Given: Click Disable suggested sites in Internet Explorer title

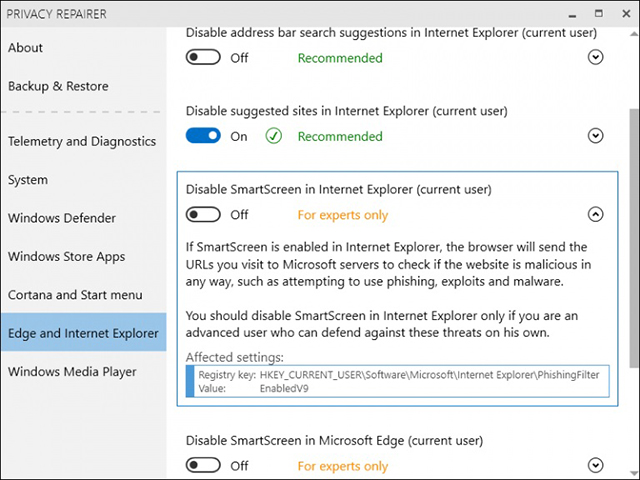Looking at the screenshot, I should coord(347,111).
